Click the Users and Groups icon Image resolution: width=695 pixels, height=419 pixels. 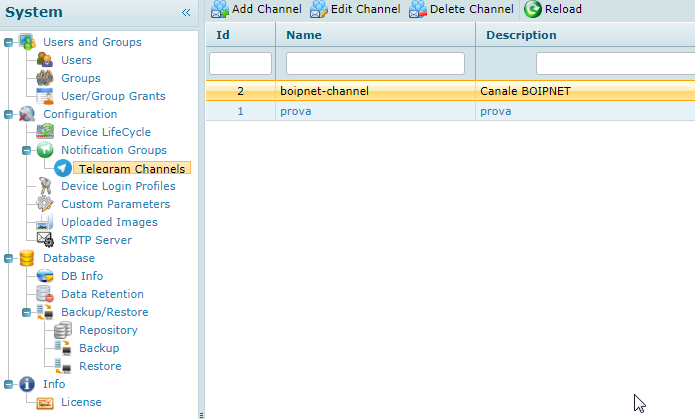click(x=27, y=42)
